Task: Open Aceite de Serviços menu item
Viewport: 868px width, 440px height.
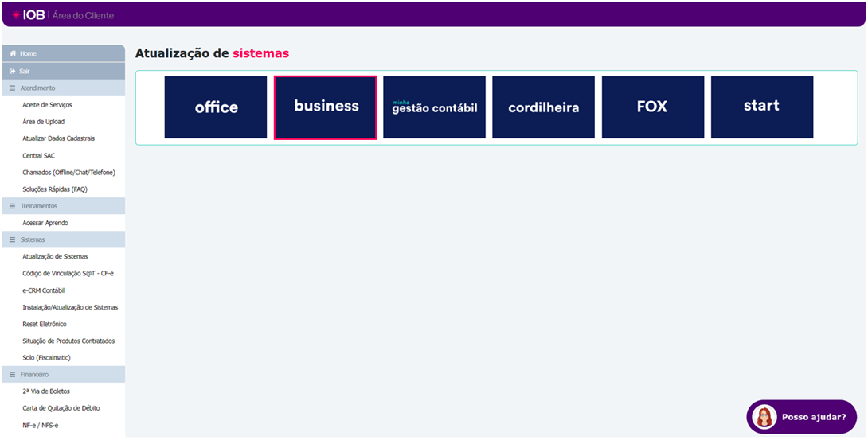Action: pos(47,105)
